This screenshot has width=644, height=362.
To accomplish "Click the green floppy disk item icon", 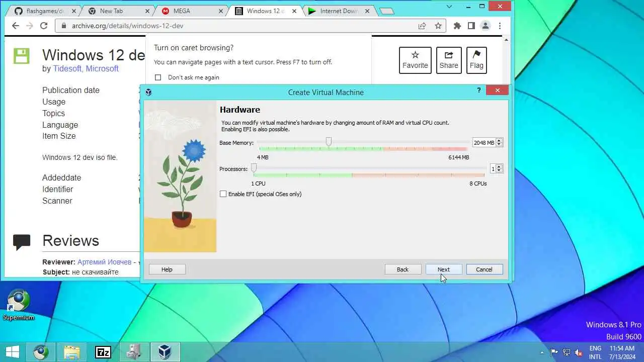I will click(x=22, y=55).
